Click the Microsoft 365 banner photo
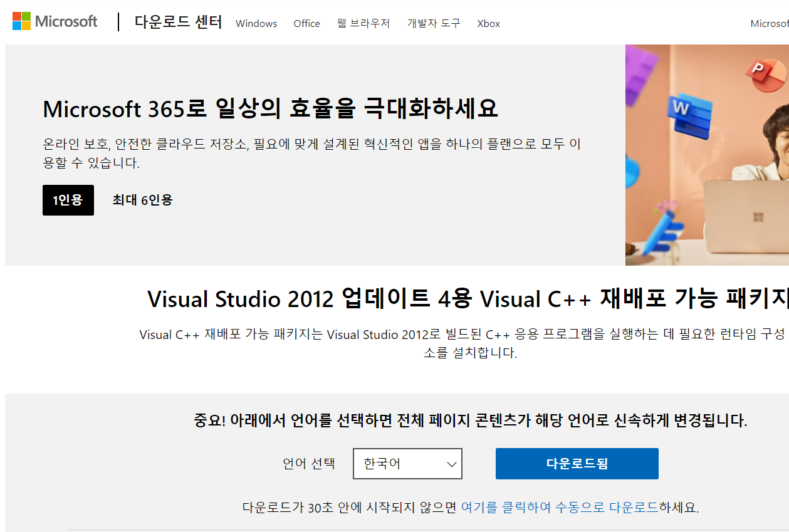This screenshot has height=532, width=789. point(707,155)
